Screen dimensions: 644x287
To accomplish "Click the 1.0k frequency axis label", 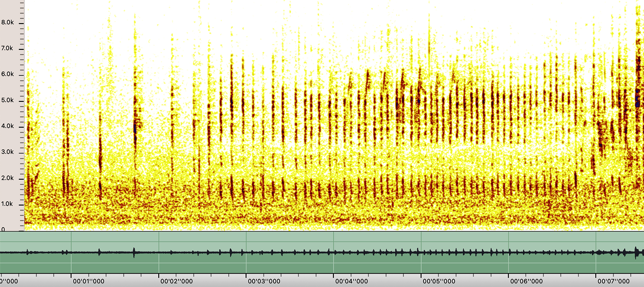I will coord(7,204).
